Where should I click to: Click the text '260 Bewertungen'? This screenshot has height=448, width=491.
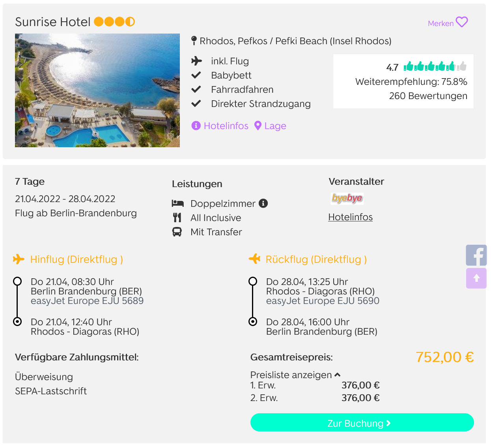[x=428, y=96]
